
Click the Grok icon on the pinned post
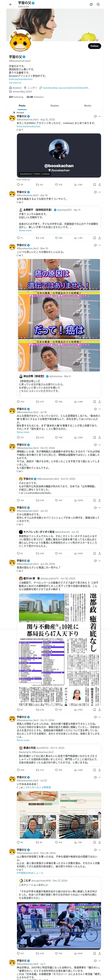click(x=95, y=116)
